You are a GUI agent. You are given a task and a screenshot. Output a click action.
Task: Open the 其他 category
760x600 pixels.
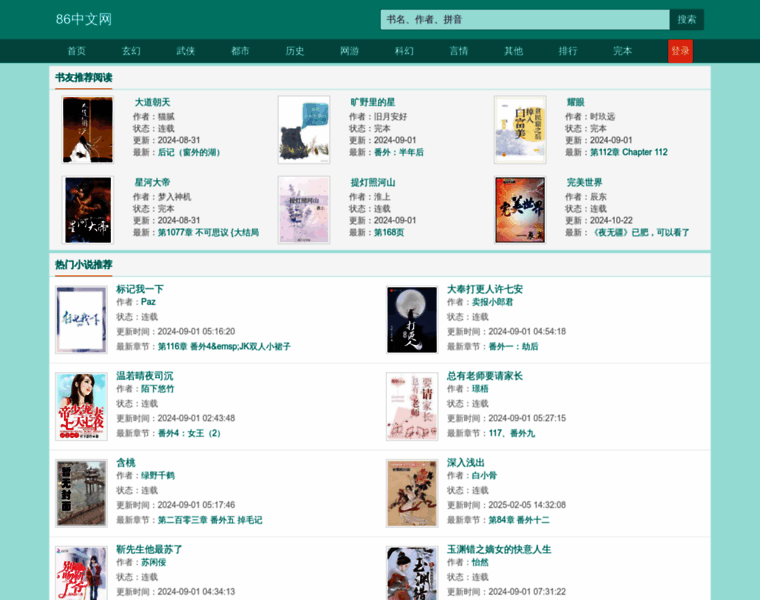(513, 51)
